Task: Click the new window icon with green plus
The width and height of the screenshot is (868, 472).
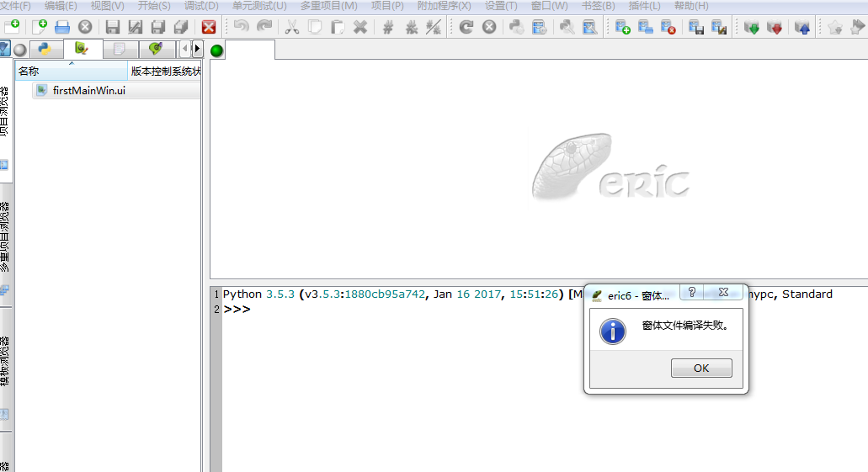Action: (12, 27)
